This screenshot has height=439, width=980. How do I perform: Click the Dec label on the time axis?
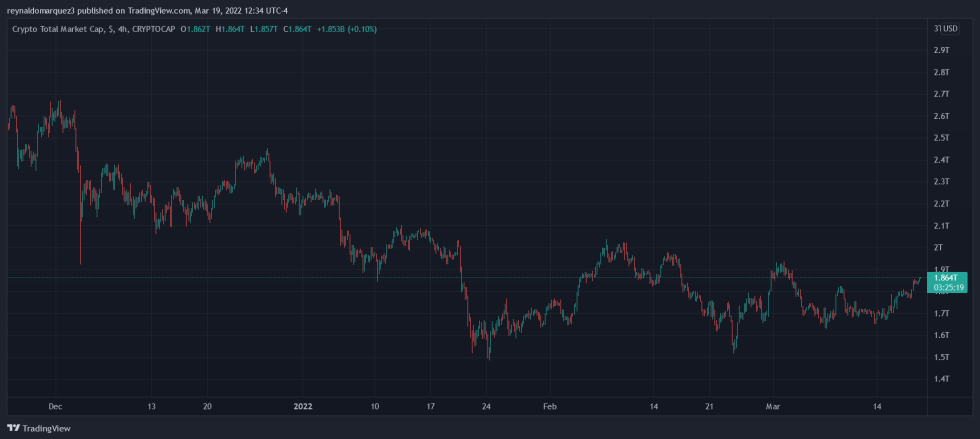click(56, 406)
